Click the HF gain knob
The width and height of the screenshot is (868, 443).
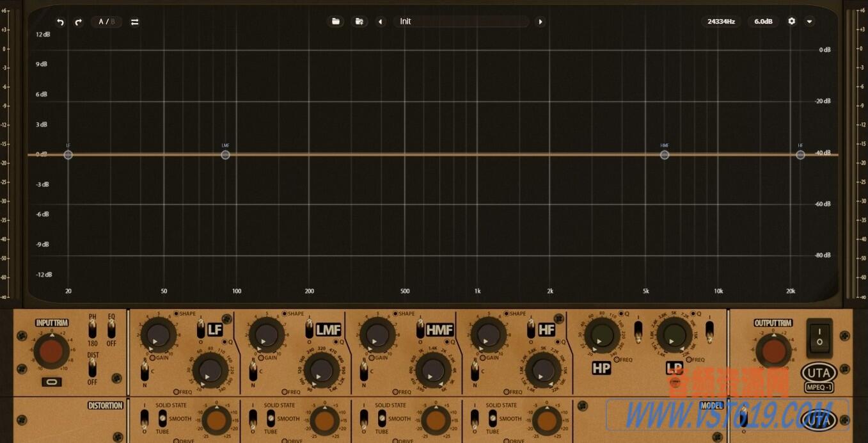click(x=488, y=335)
